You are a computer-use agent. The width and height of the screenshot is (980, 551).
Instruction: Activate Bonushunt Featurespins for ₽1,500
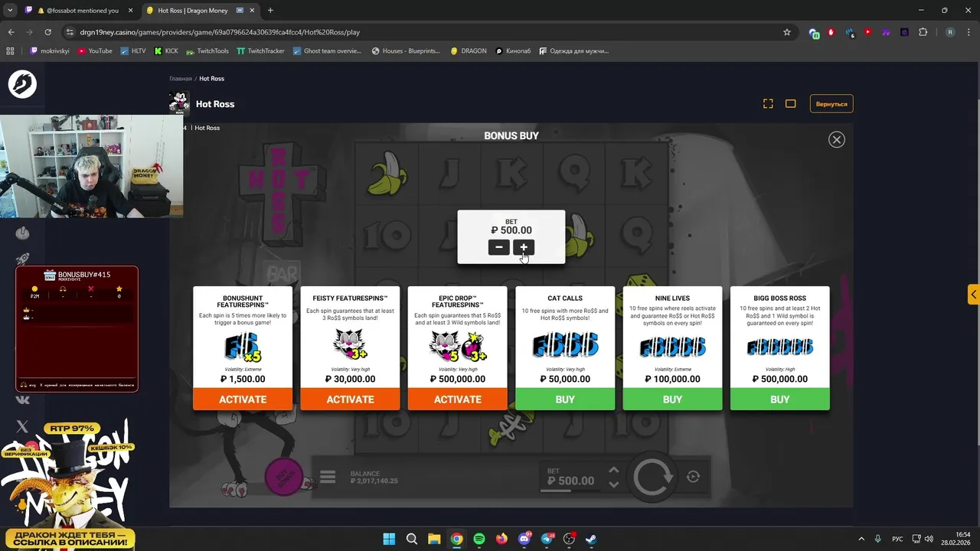(x=243, y=399)
